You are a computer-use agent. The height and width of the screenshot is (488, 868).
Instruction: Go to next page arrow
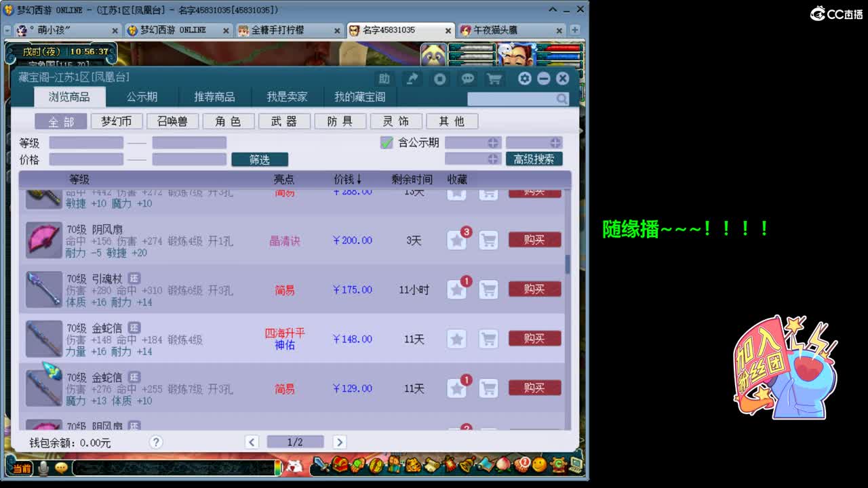pos(340,442)
